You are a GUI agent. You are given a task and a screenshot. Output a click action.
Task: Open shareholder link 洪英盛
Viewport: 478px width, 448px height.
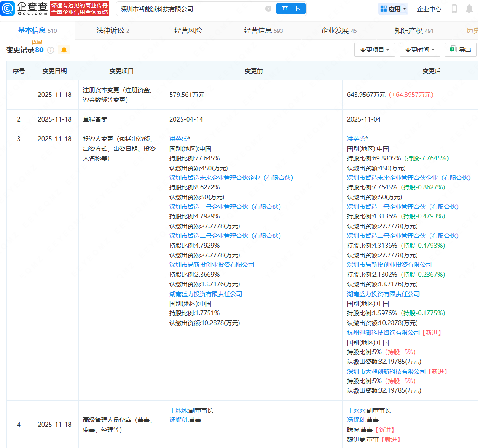(x=178, y=138)
